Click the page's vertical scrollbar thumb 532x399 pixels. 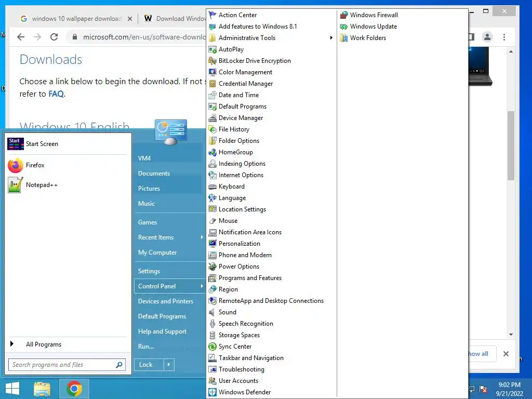pos(511,146)
